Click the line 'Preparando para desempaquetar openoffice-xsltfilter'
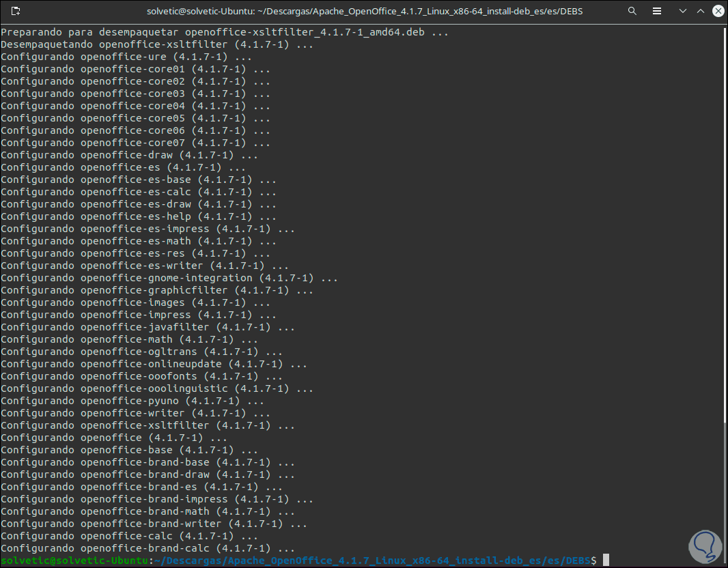This screenshot has height=568, width=728. pyautogui.click(x=225, y=32)
